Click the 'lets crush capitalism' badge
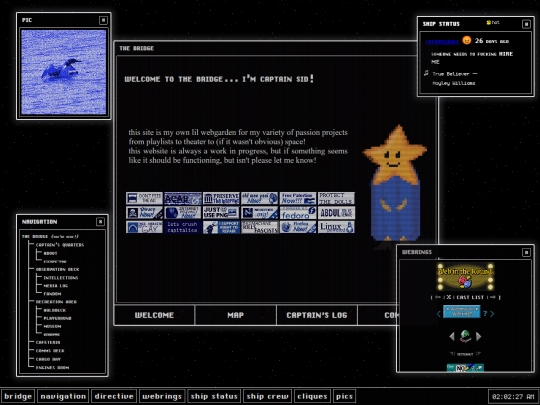Viewport: 540px width, 405px height. (183, 227)
